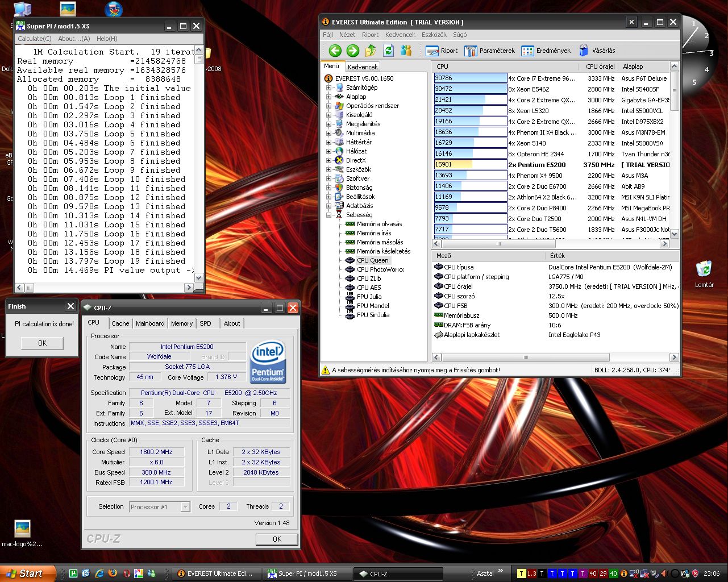
Task: Click the Alaplap column header in results
Action: 644,66
